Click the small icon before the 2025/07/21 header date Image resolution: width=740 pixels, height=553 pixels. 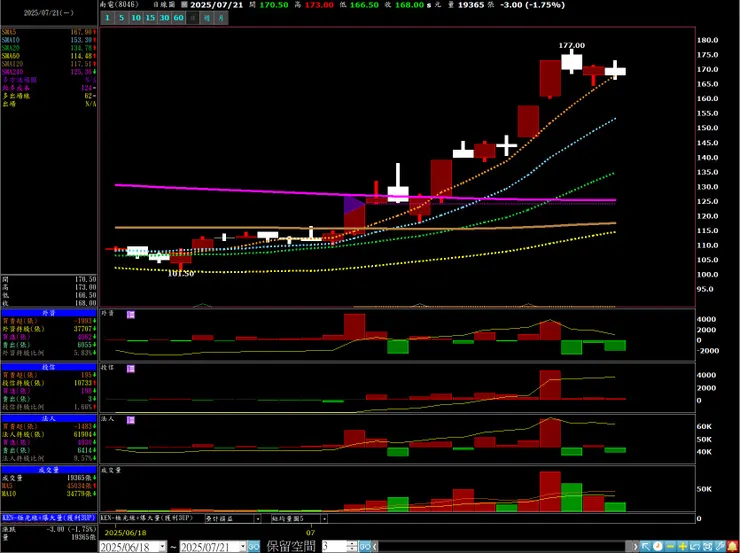click(x=185, y=5)
